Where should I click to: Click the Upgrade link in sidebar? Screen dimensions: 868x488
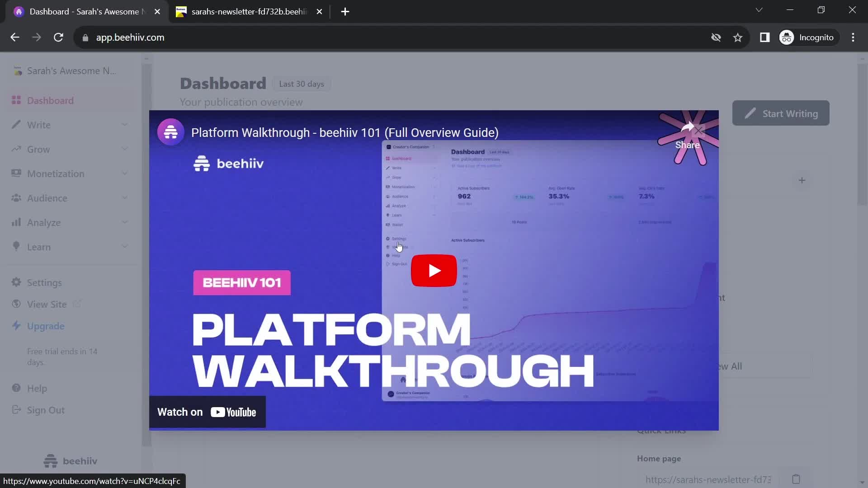[46, 326]
